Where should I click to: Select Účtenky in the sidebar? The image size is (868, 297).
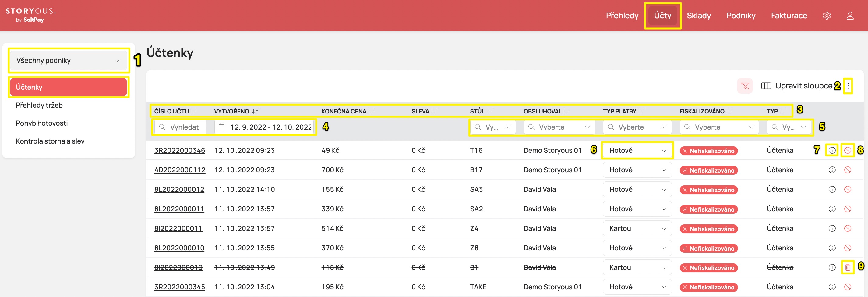(69, 87)
